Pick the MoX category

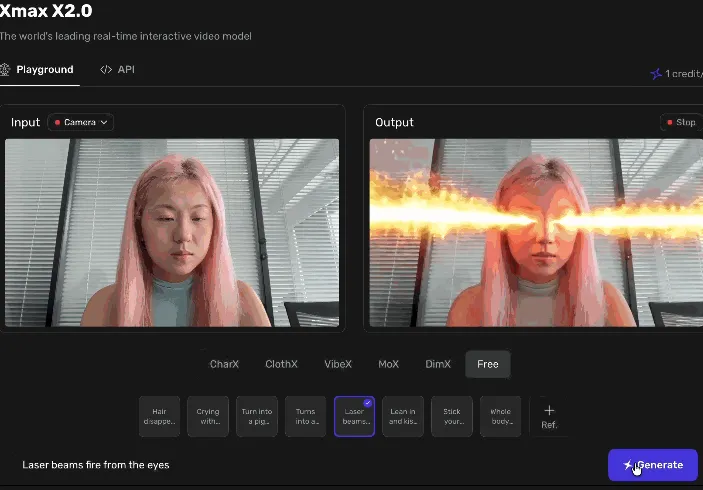[x=388, y=364]
